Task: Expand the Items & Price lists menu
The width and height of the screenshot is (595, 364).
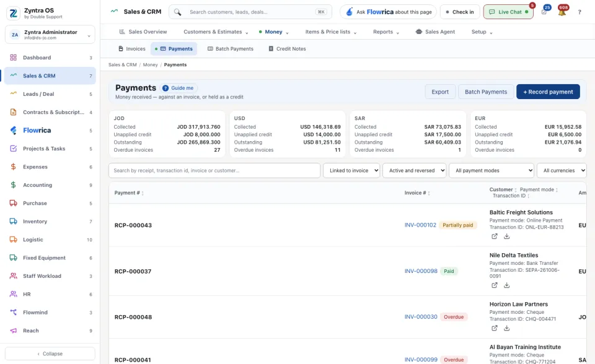Action: (x=331, y=32)
